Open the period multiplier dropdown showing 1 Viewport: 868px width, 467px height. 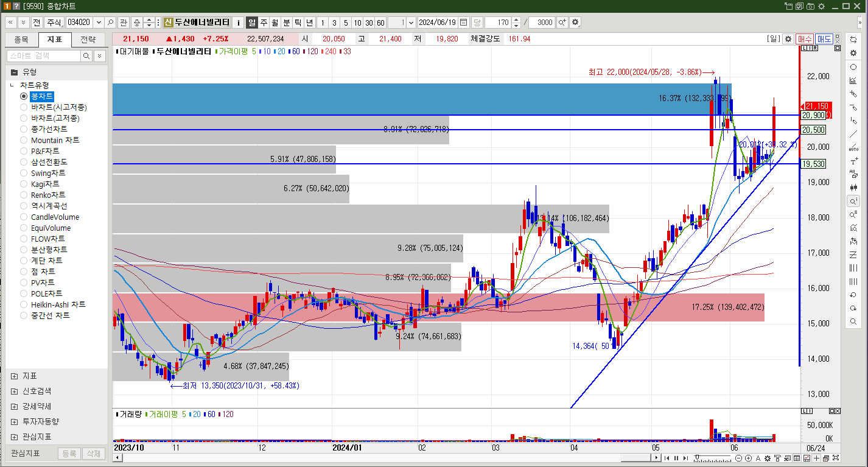[x=411, y=22]
